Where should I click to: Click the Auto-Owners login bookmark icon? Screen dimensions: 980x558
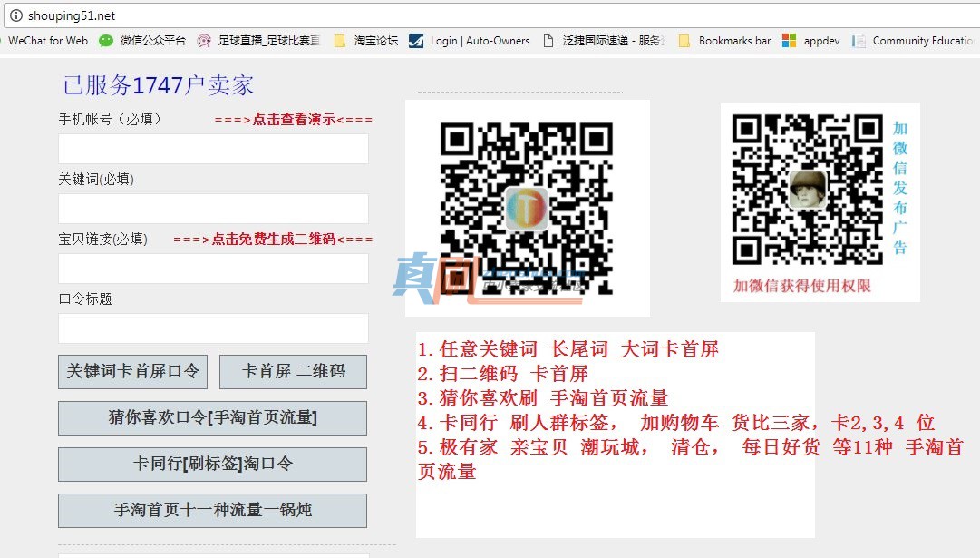[415, 41]
